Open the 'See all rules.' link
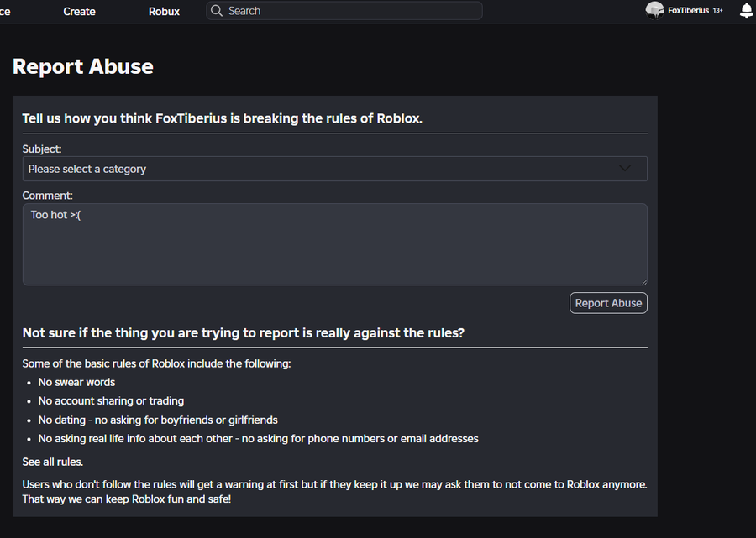The image size is (756, 538). (53, 462)
